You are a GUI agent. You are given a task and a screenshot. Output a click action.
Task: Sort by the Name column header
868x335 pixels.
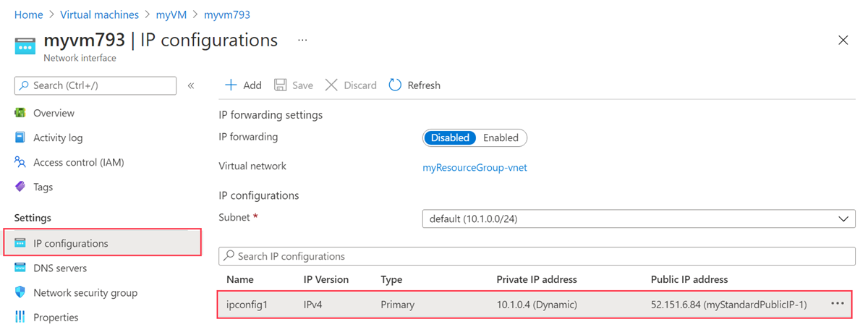pos(240,279)
